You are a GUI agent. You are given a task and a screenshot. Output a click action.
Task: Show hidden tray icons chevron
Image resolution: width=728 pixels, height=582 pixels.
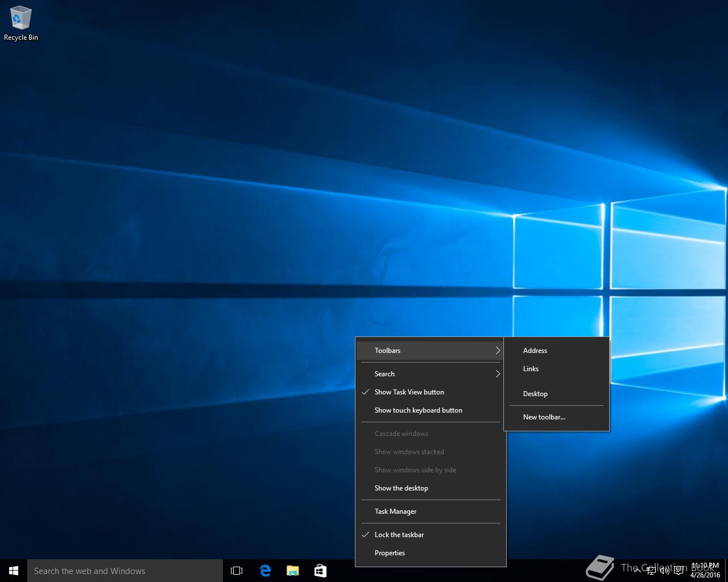(x=638, y=571)
